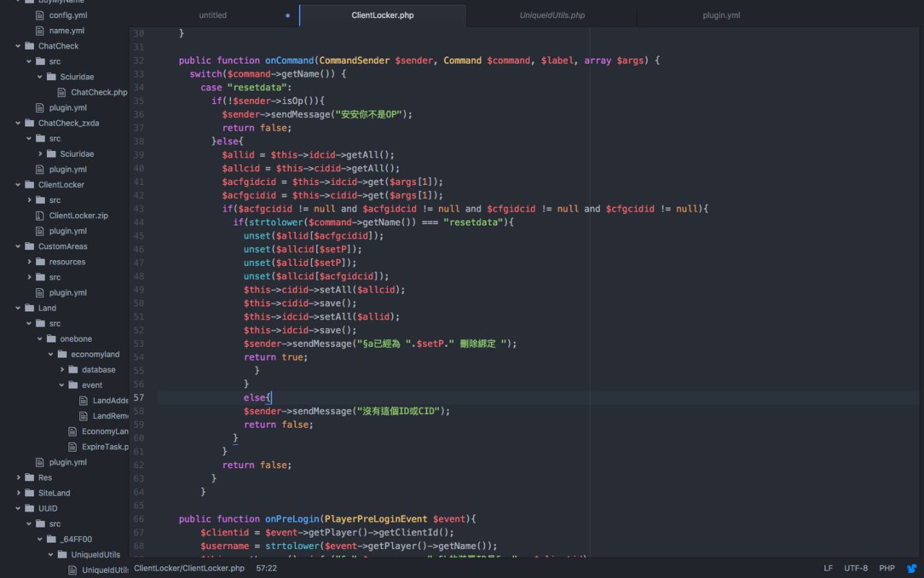This screenshot has height=578, width=924.
Task: Change the LF line ending setting
Action: pos(828,569)
